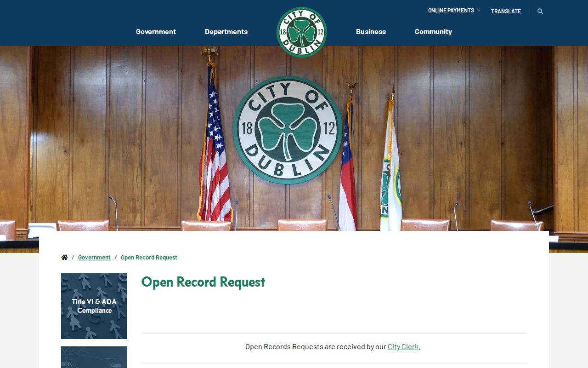The width and height of the screenshot is (588, 368).
Task: Open the Government menu
Action: pos(156,31)
